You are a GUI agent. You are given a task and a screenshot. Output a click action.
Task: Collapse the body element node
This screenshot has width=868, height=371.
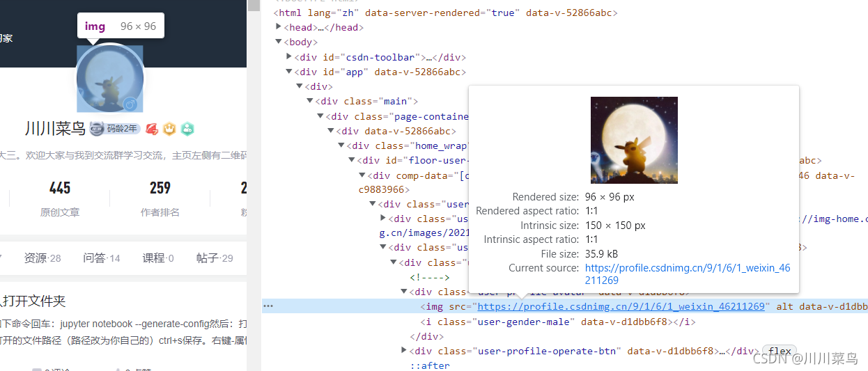279,42
